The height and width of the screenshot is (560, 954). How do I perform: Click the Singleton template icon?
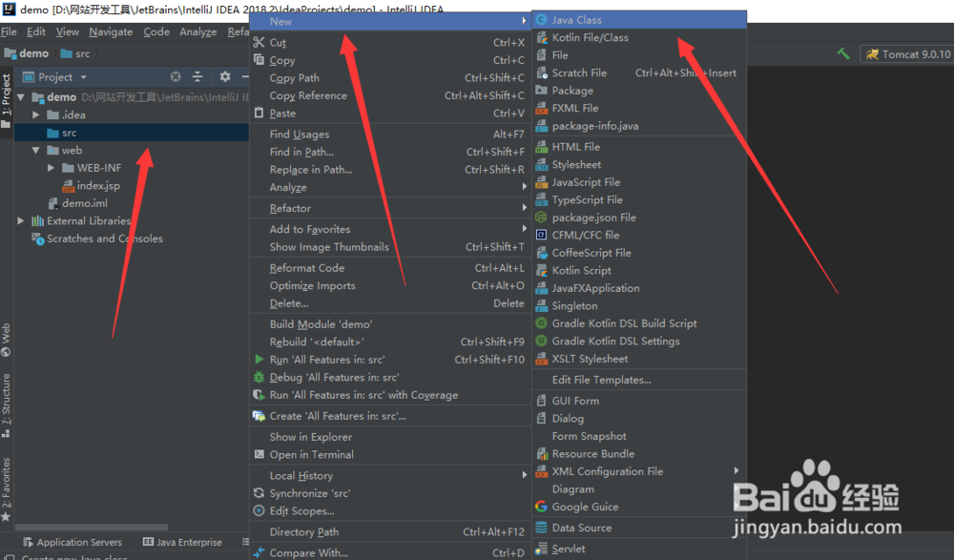point(541,305)
